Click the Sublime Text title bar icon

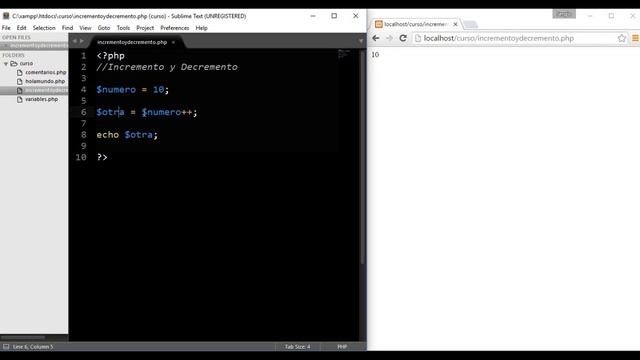tap(6, 16)
